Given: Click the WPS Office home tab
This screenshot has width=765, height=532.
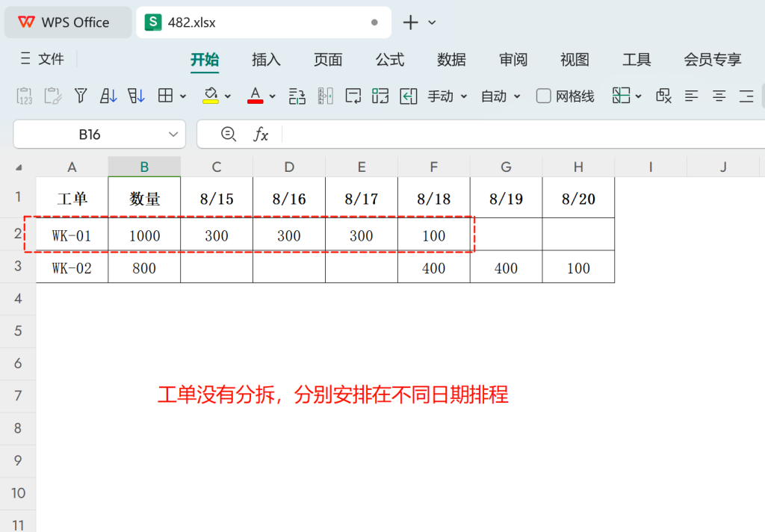Looking at the screenshot, I should click(67, 22).
